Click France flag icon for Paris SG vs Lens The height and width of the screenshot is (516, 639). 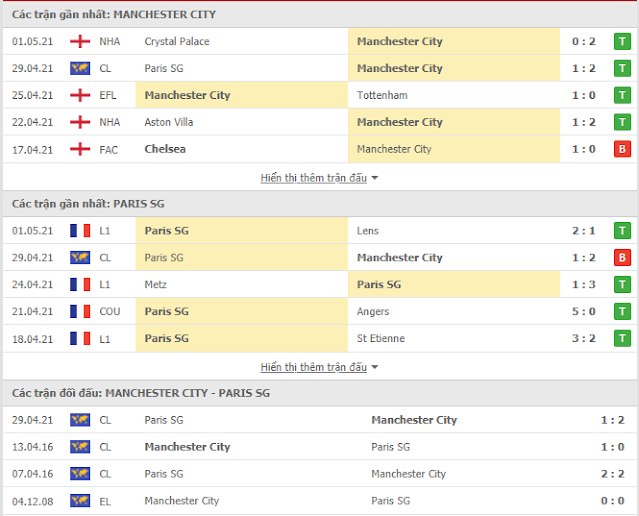point(80,231)
